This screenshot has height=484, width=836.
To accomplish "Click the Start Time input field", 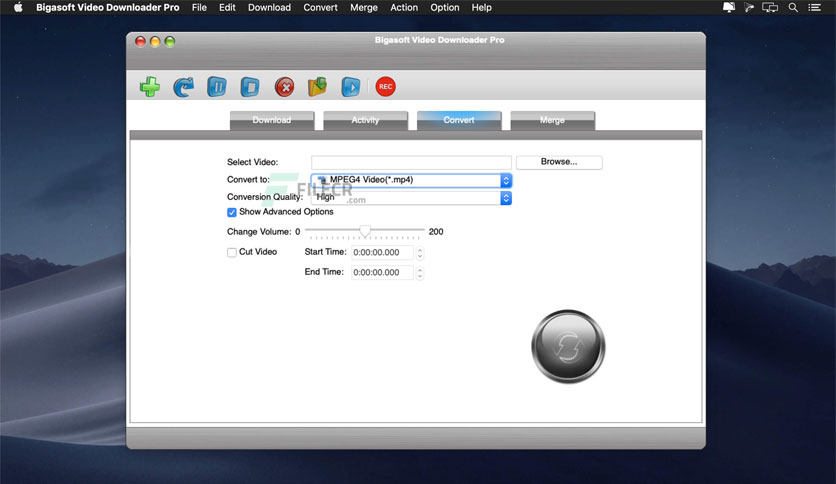I will [x=382, y=253].
